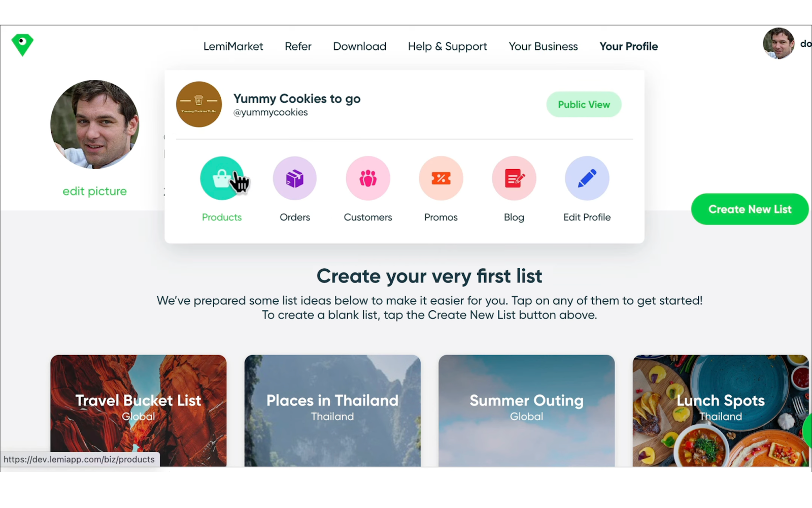The height and width of the screenshot is (508, 812).
Task: Select the Travel Bucket List card
Action: (x=139, y=410)
